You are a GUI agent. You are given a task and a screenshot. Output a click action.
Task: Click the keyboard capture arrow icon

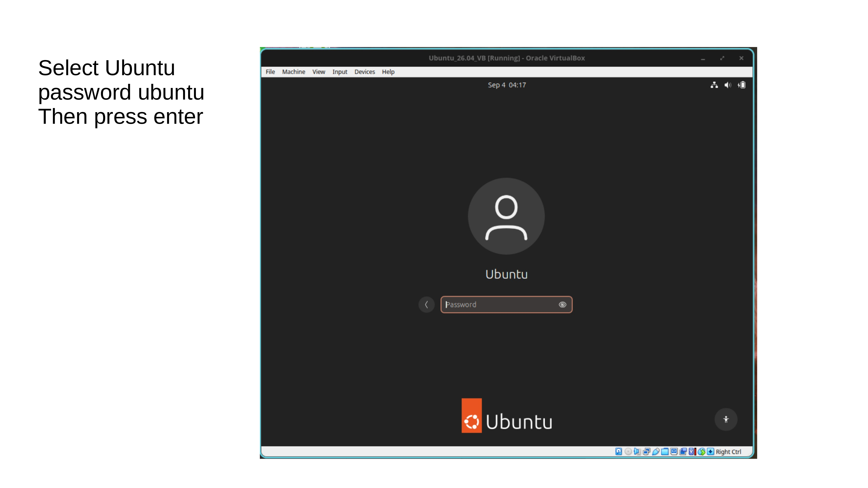click(711, 452)
